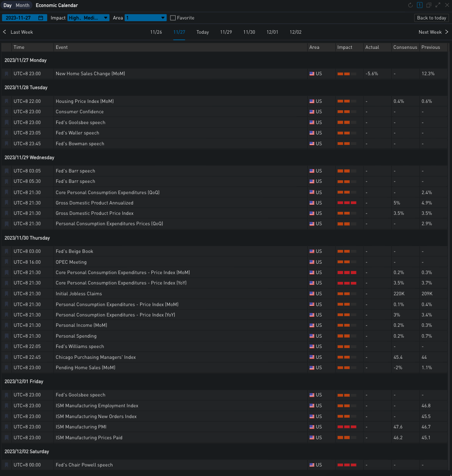Screen dimensions: 452x476
Task: Bookmark Fed's Barr speech at 03:05
Action: 6,171
